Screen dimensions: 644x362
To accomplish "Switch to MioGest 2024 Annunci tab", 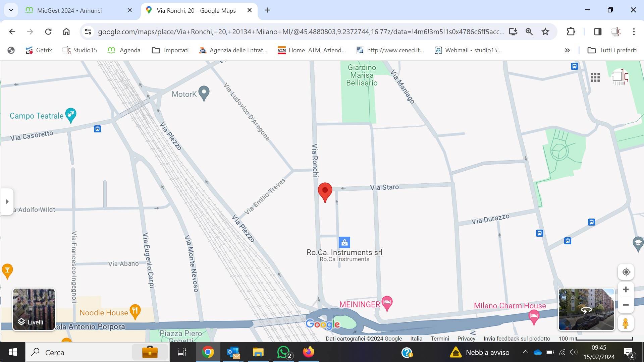I will click(x=69, y=10).
